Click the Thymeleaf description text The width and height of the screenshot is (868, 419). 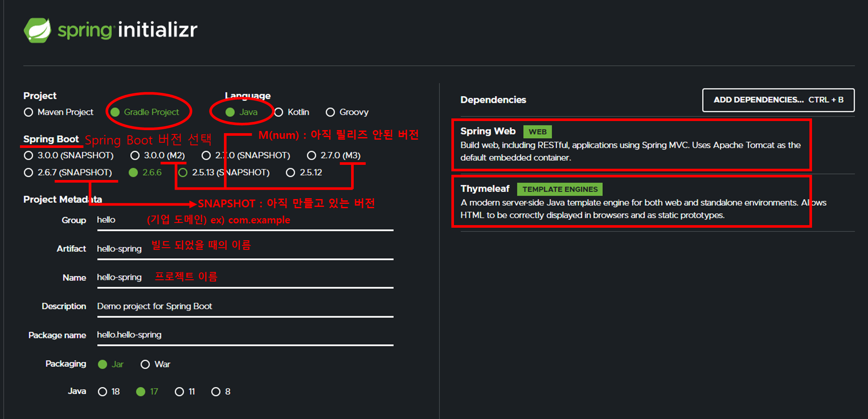tap(643, 209)
